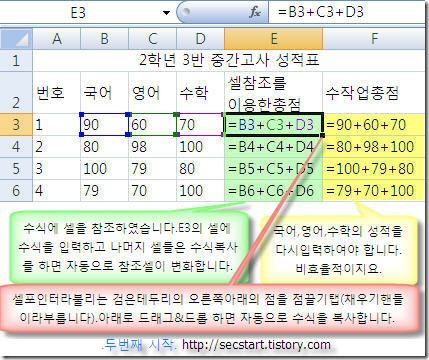Select column F header
429x360 pixels.
pyautogui.click(x=374, y=39)
